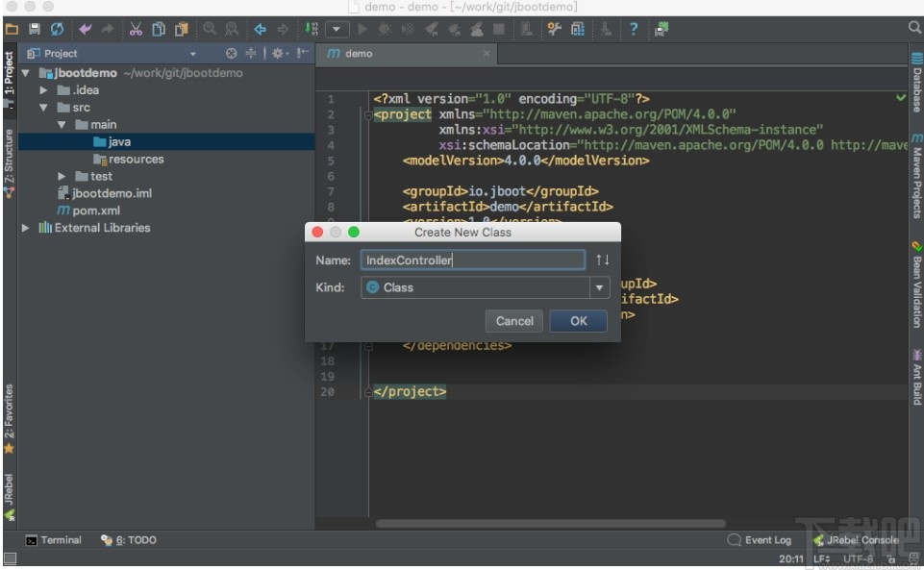Image resolution: width=924 pixels, height=570 pixels.
Task: Open Help with the question mark icon
Action: pos(634,29)
